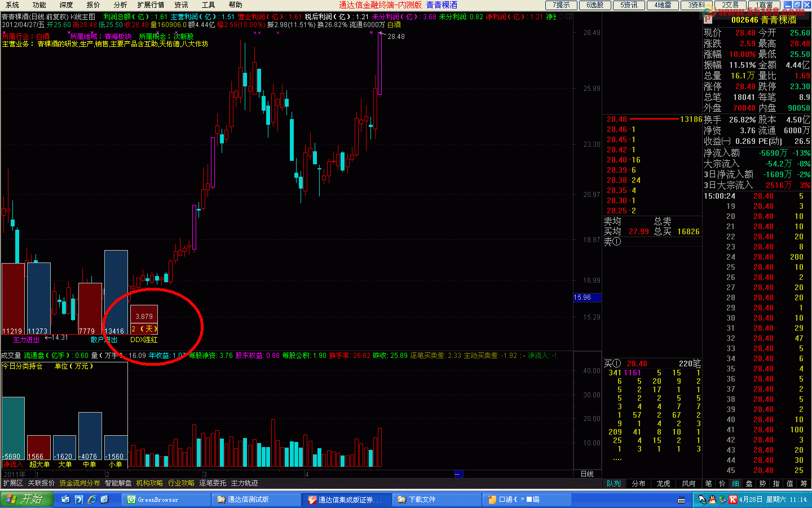Select the 主力轨迹 bottom tab
Screen dimensions: 812x508
[244, 483]
